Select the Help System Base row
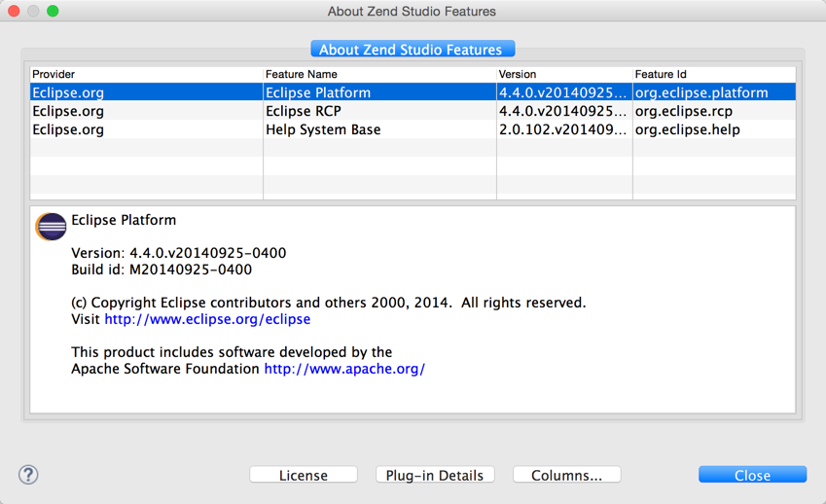The height and width of the screenshot is (504, 826). coord(413,129)
